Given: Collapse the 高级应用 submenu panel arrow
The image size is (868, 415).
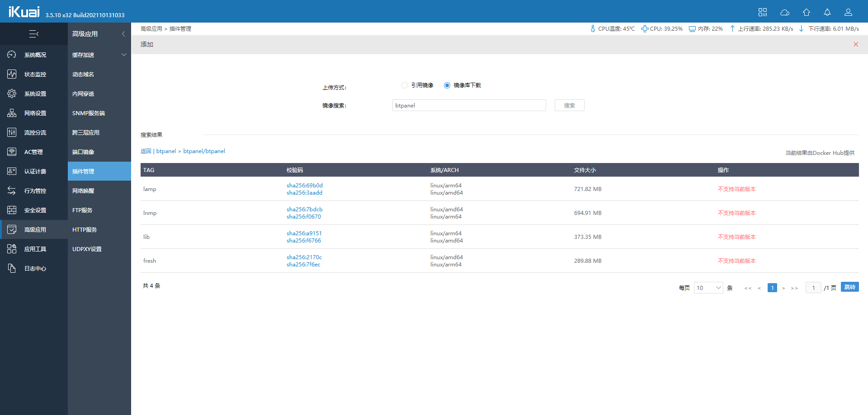Looking at the screenshot, I should pos(123,34).
